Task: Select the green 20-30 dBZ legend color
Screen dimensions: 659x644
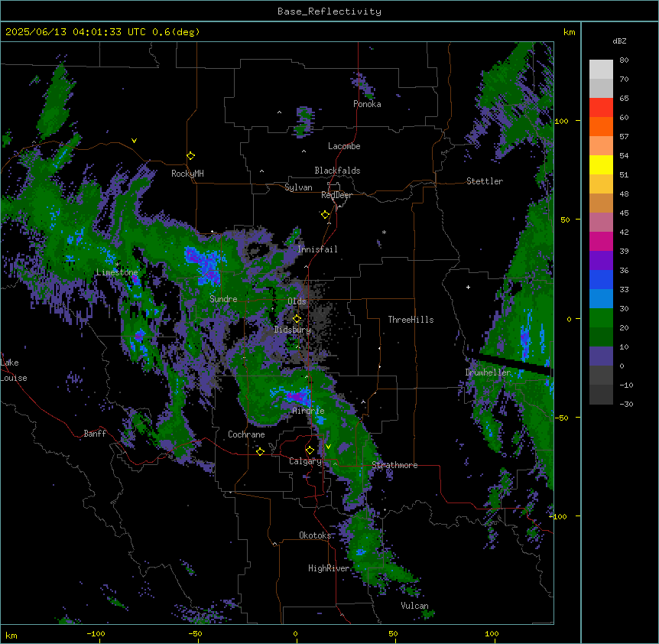Action: click(601, 318)
